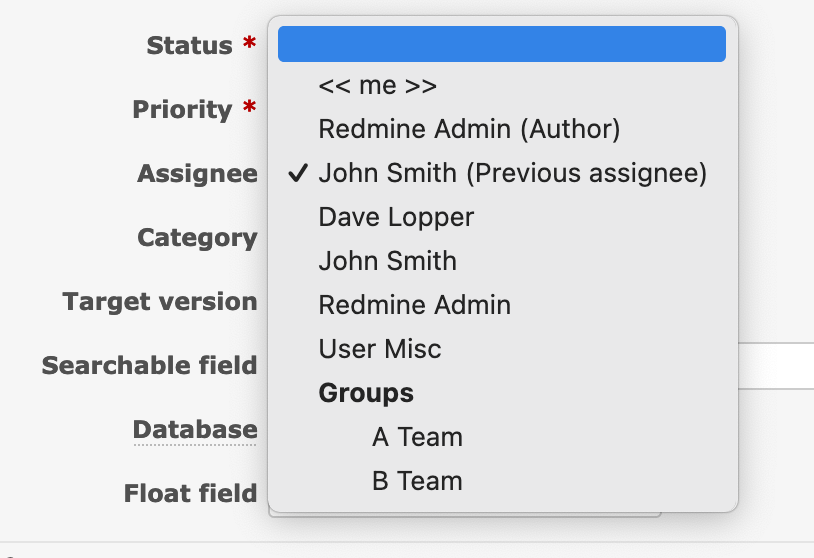Image resolution: width=814 pixels, height=558 pixels.
Task: Click the Priority field label
Action: click(x=182, y=110)
